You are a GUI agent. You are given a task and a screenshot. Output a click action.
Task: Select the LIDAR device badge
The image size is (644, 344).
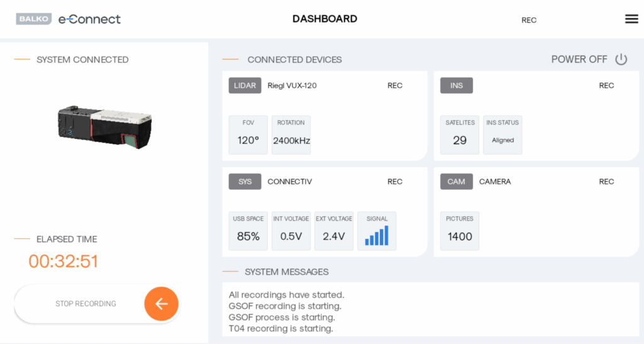245,86
